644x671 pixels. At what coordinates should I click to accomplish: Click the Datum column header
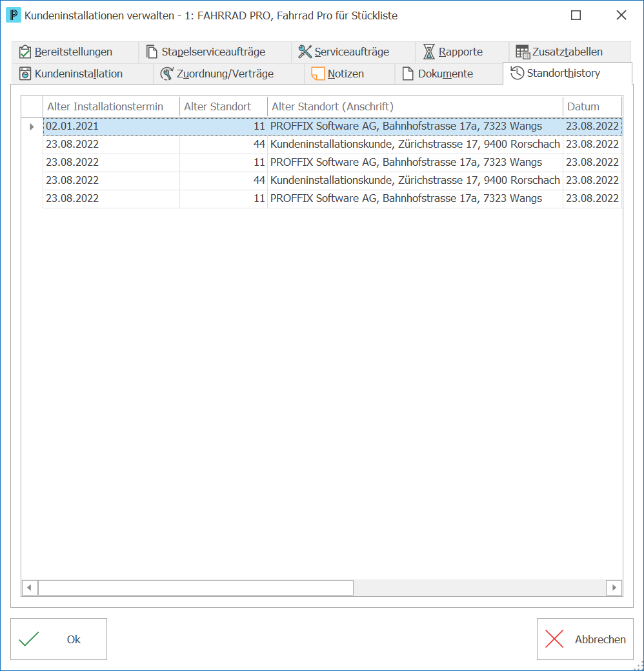point(592,106)
